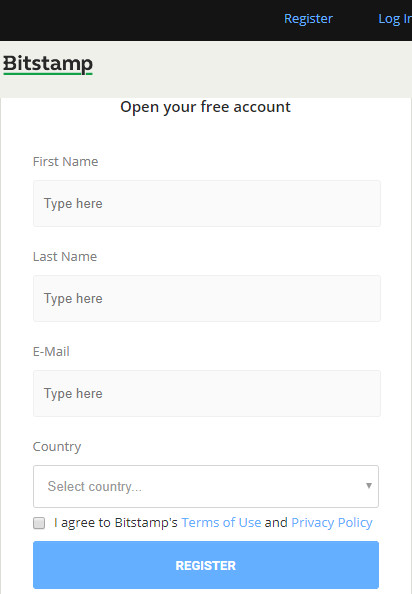Click into the E-Mail input box
412x594 pixels.
[x=207, y=394]
